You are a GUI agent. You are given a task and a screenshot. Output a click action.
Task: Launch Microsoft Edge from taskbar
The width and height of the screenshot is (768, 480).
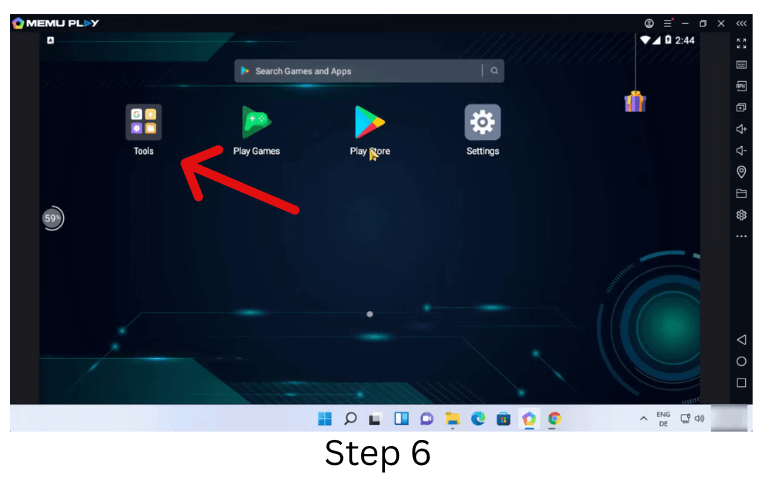point(478,419)
